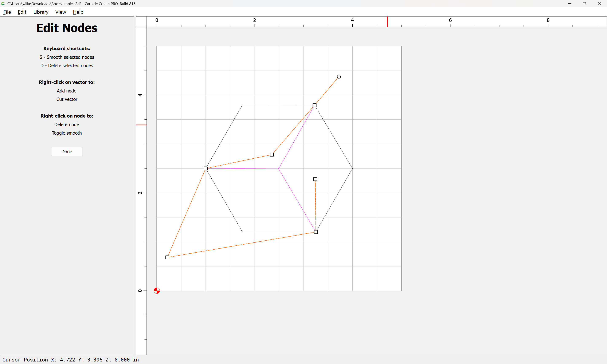Open the File menu
The height and width of the screenshot is (364, 607).
click(x=7, y=12)
